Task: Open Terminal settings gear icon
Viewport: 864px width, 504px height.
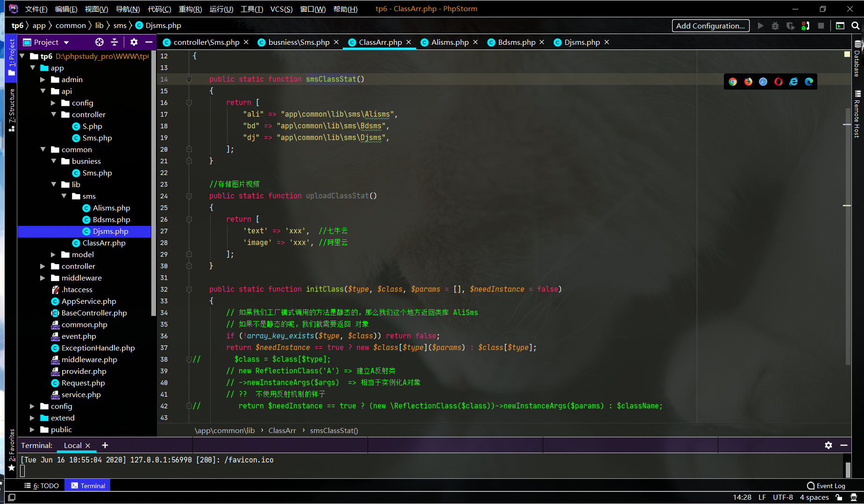Action: coord(829,445)
